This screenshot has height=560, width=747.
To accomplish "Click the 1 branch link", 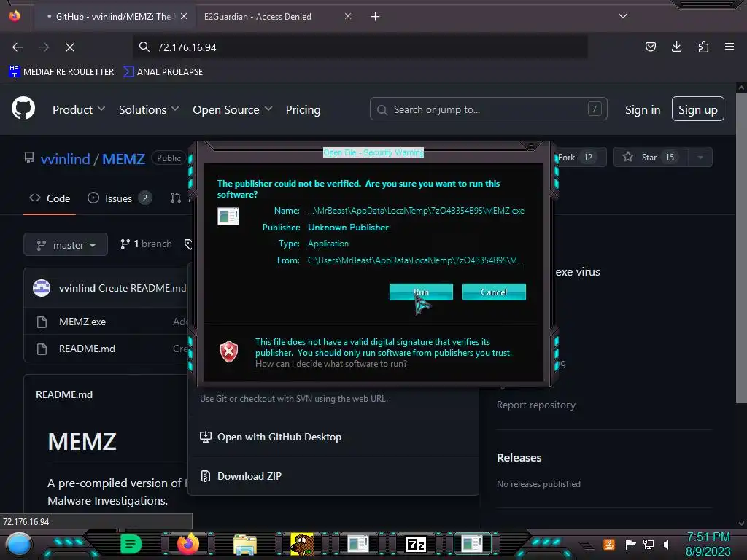I will click(146, 244).
